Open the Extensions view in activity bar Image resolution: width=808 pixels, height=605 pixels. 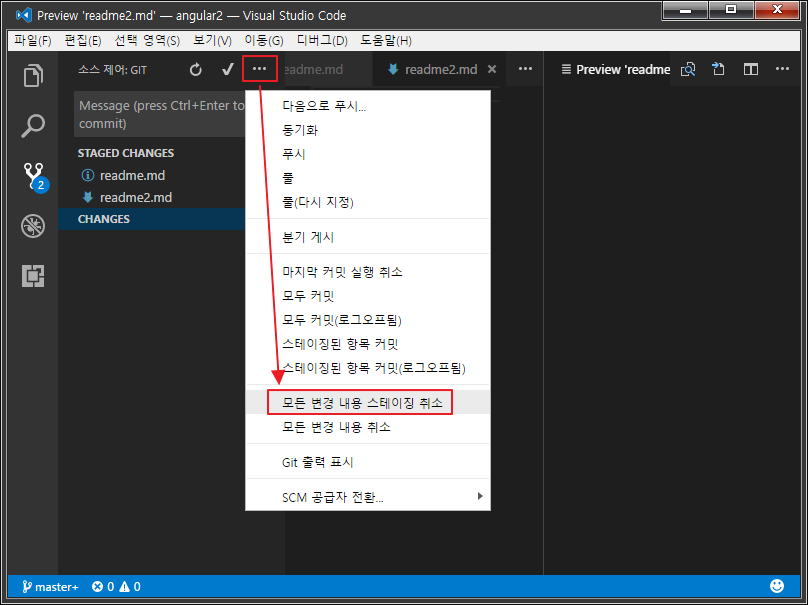33,276
